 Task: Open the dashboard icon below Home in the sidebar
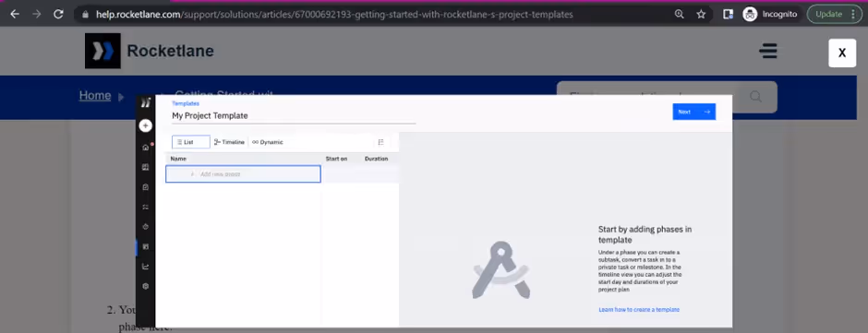146,167
